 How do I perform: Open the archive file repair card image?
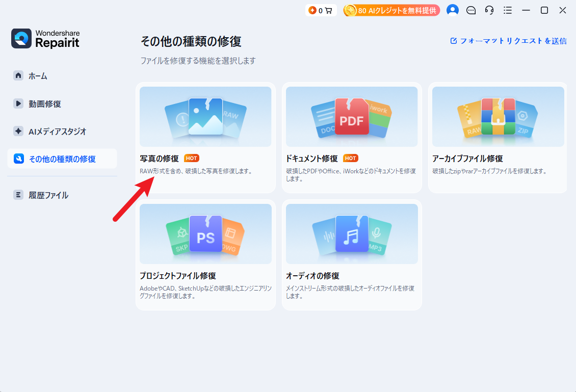(498, 116)
